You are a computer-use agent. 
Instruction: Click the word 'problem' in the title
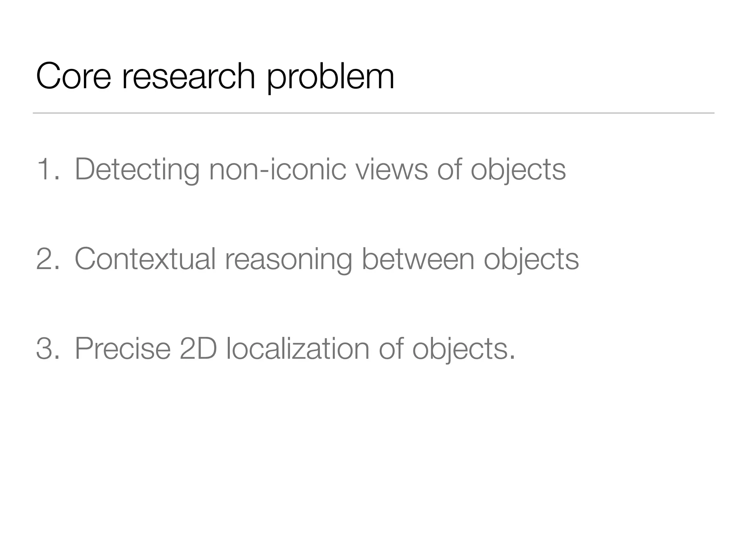click(x=331, y=78)
